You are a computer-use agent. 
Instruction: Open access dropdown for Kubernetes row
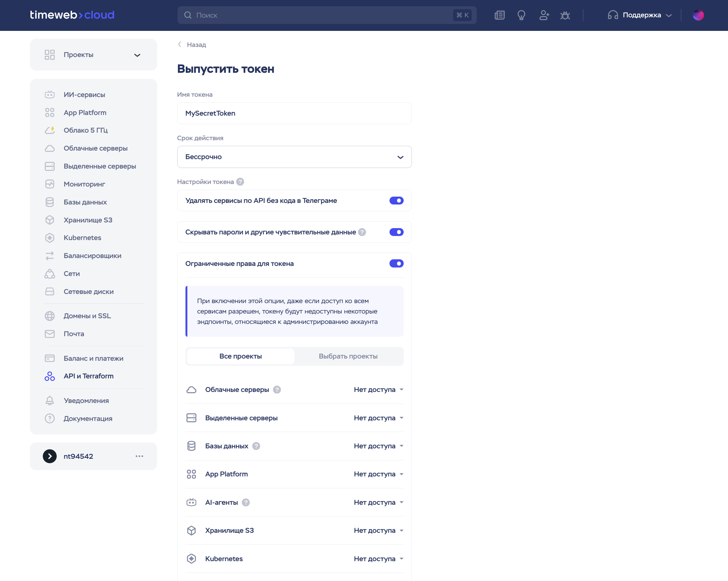coord(378,559)
